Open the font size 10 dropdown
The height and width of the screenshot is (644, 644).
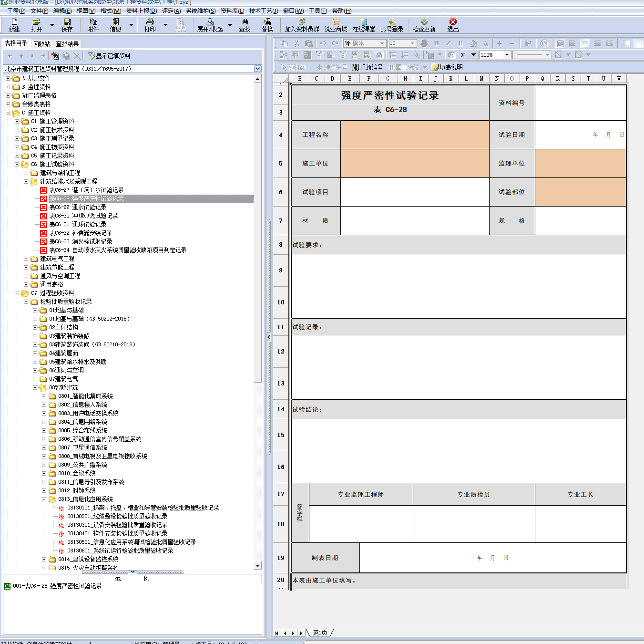click(413, 43)
